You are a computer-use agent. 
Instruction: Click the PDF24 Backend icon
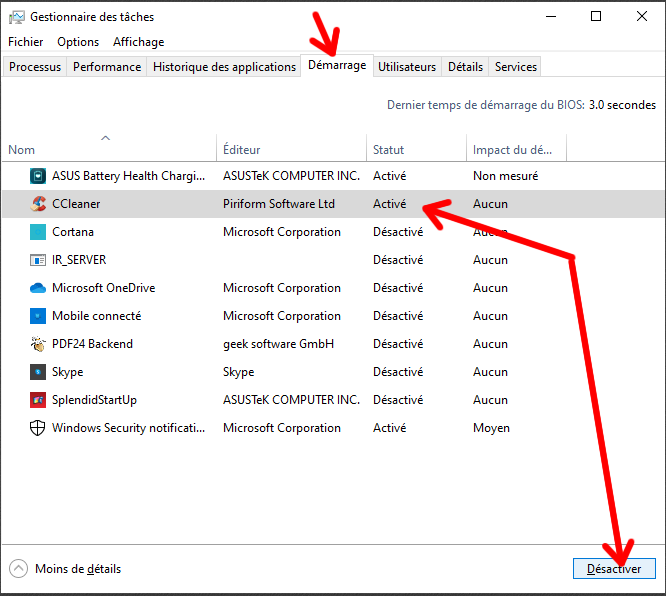tap(38, 344)
